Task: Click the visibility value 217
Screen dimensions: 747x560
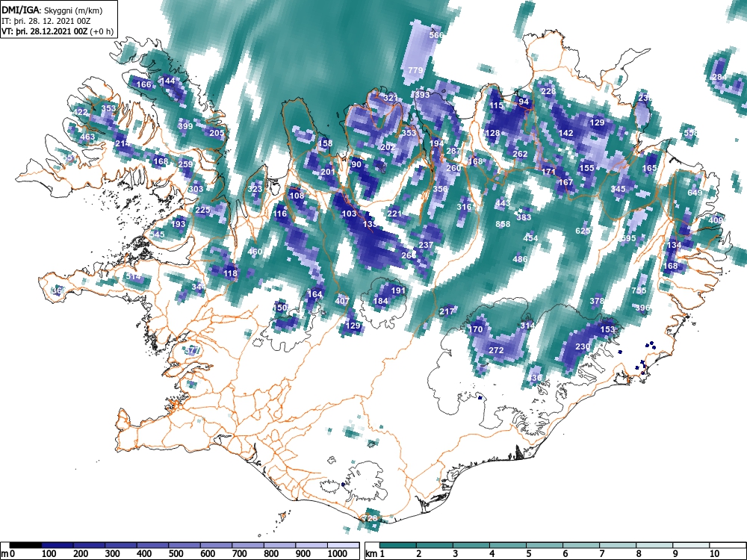Action: [x=447, y=311]
